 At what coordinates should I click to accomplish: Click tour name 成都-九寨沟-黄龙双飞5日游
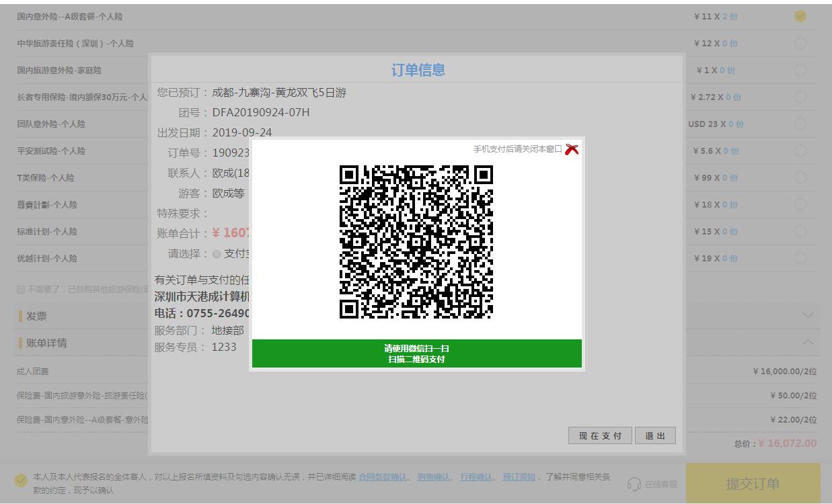click(x=279, y=93)
